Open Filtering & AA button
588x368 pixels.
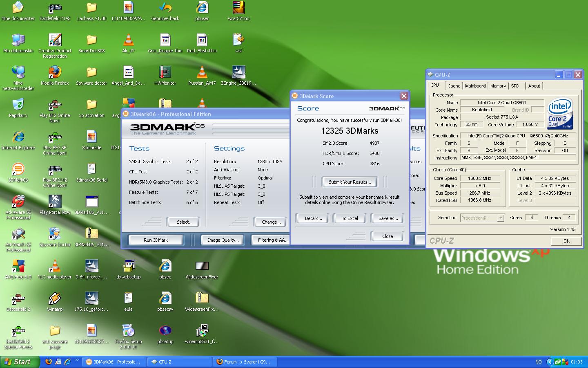[x=271, y=240]
